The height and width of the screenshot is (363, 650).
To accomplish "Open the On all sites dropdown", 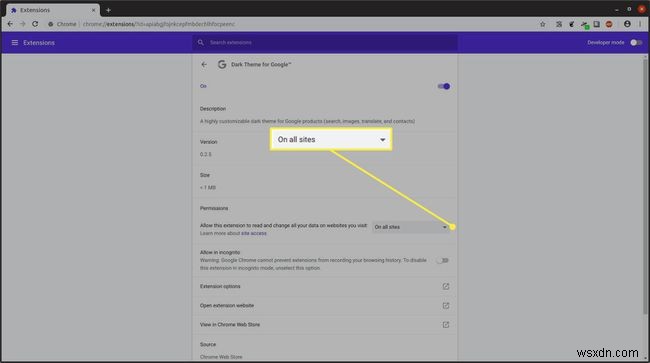I will pyautogui.click(x=410, y=227).
